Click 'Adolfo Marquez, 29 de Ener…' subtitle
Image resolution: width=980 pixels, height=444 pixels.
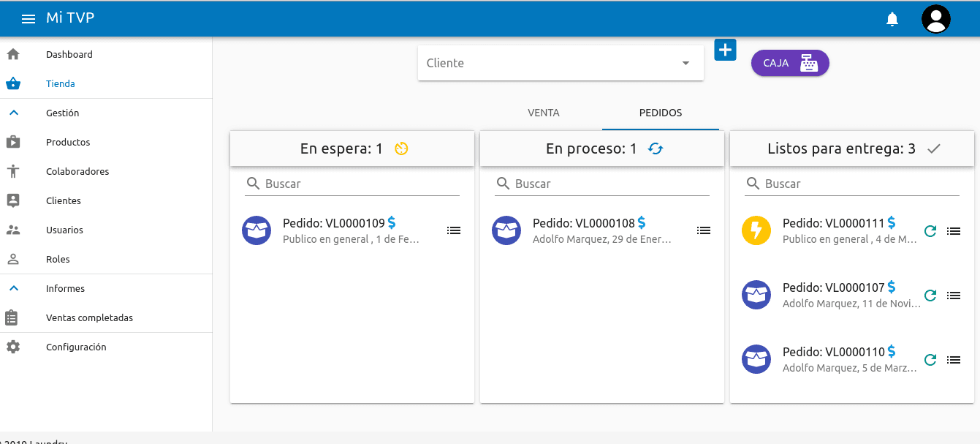602,239
